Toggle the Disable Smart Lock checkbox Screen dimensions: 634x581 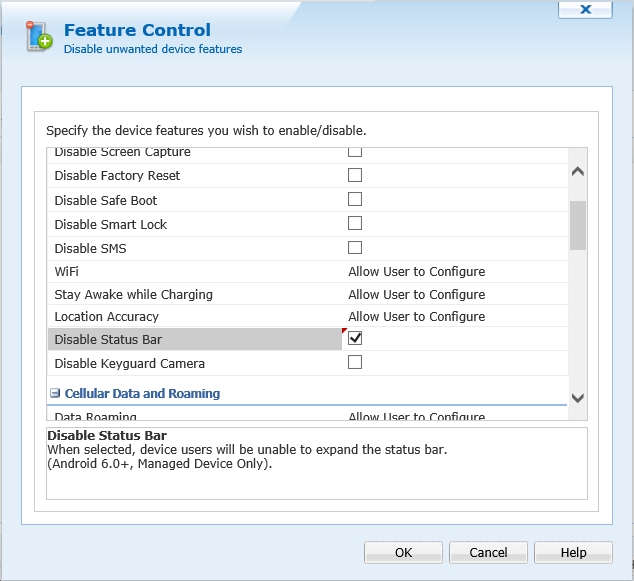point(355,223)
